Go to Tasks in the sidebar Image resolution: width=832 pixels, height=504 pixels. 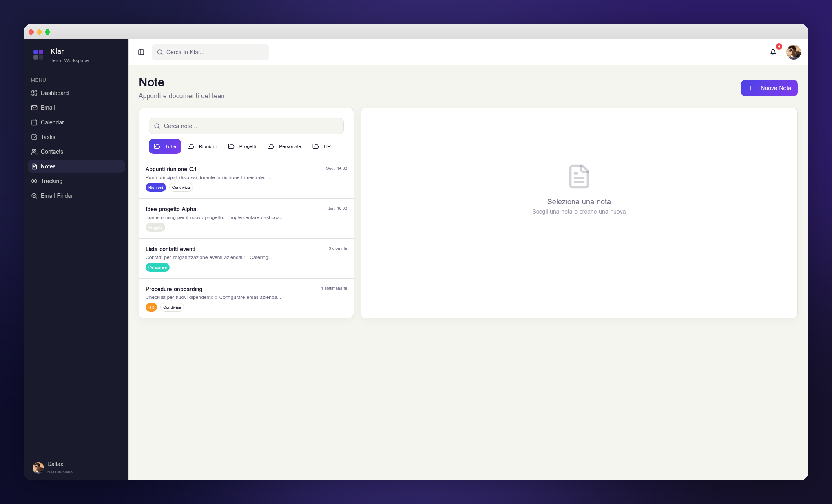click(47, 137)
